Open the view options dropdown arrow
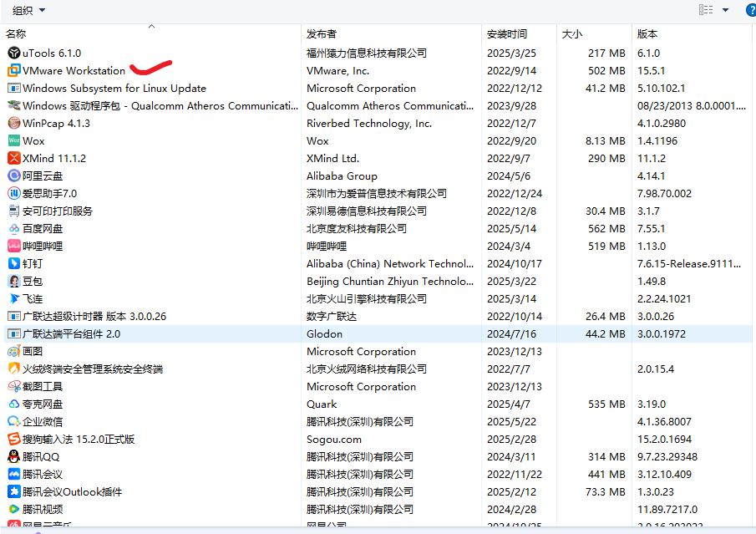This screenshot has height=534, width=756. point(725,10)
